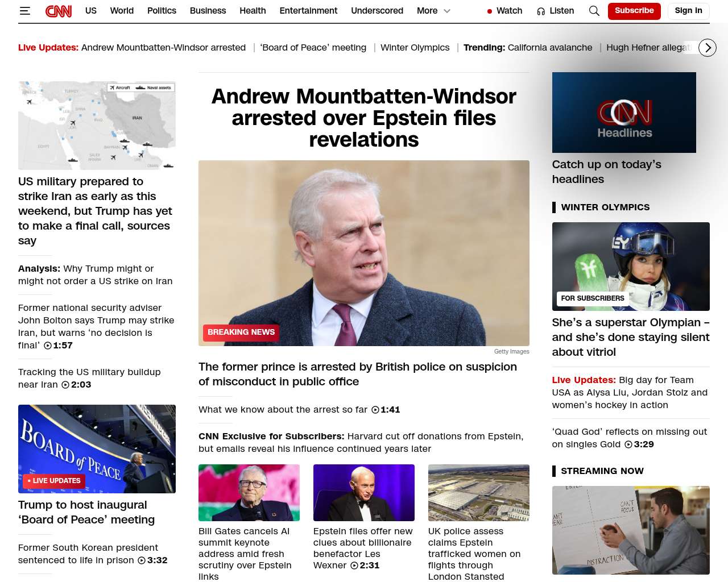Screen dimensions: 728x582
Task: Open the Underscored section
Action: pyautogui.click(x=377, y=11)
